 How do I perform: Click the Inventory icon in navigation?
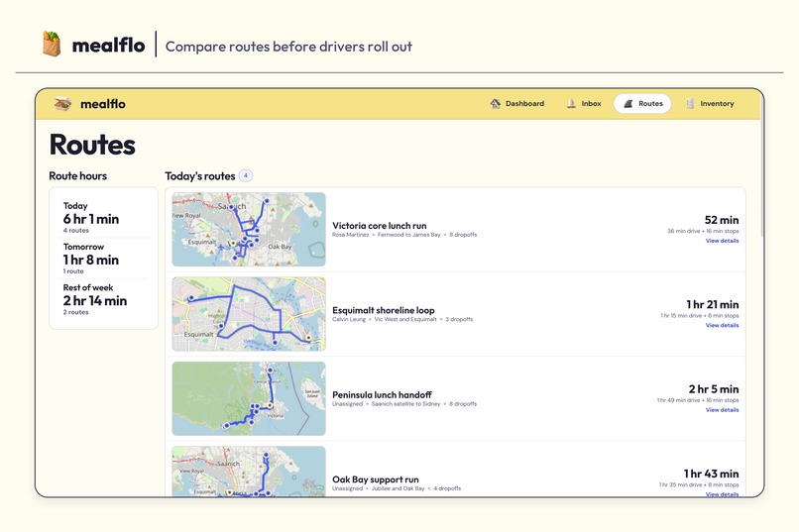690,104
